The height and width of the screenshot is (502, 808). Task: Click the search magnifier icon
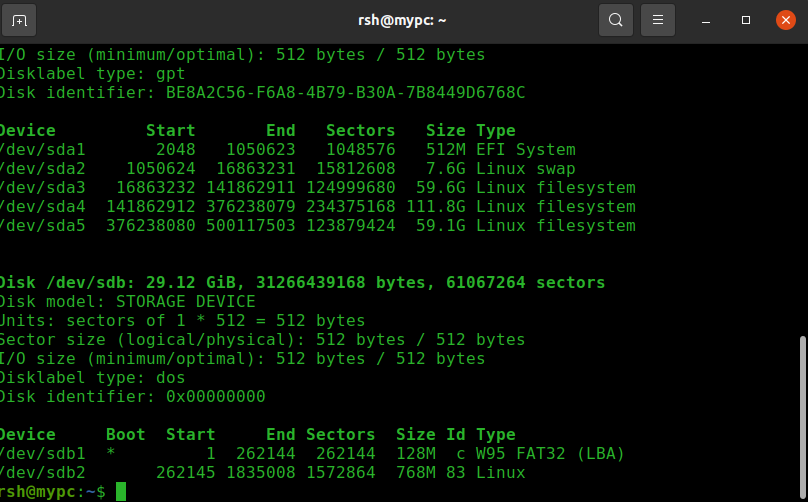pos(616,20)
